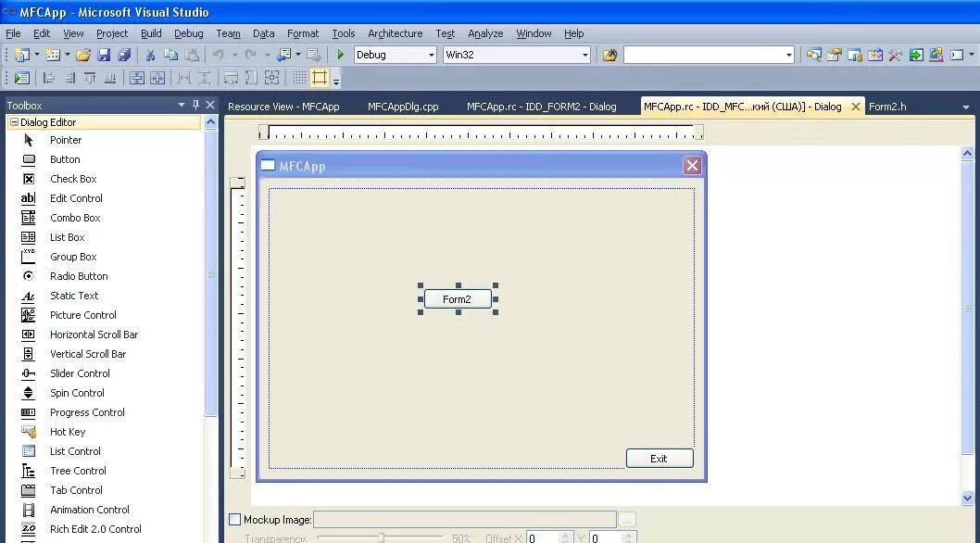
Task: Switch to the Resource View - MFCApp tab
Action: [x=283, y=107]
